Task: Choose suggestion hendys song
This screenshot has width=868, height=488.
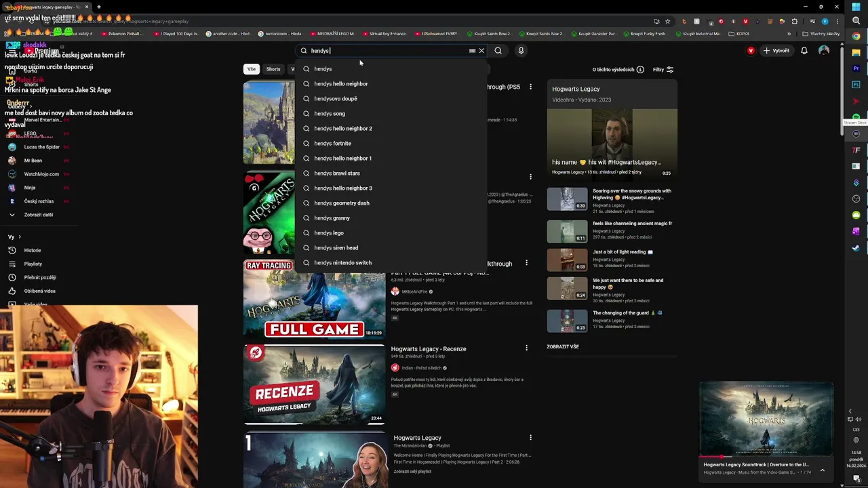Action: [x=391, y=114]
